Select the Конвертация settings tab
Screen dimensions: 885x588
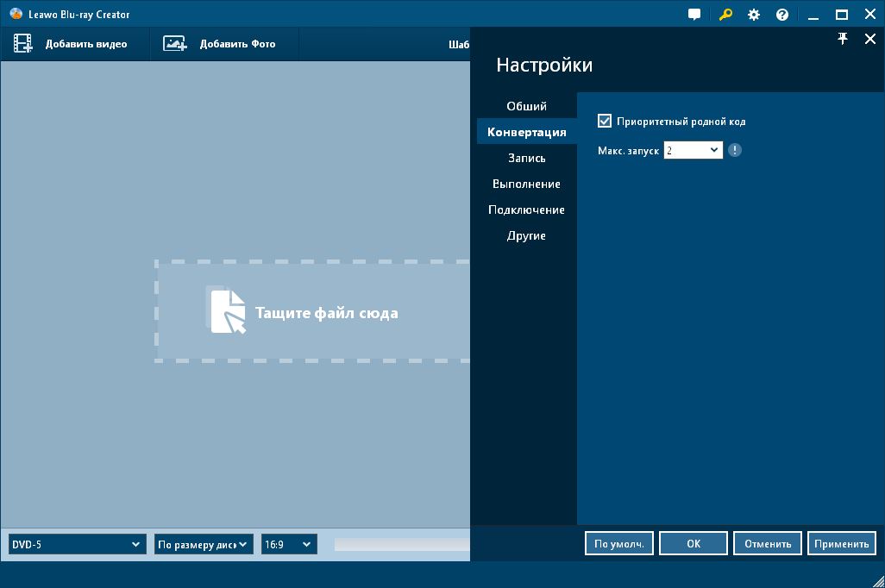pyautogui.click(x=526, y=132)
